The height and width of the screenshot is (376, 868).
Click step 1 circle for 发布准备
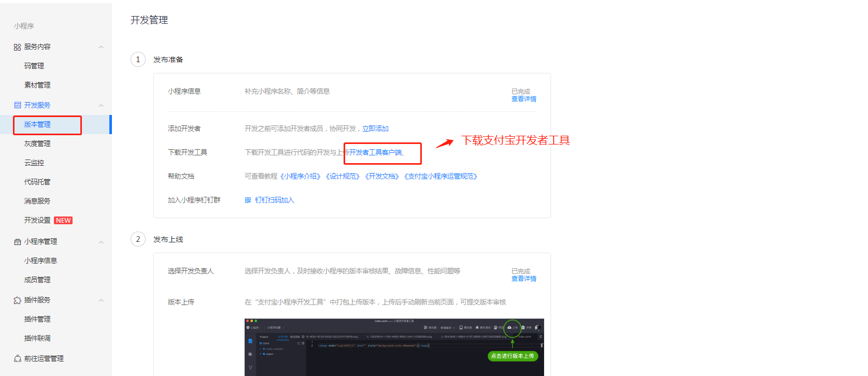pos(138,60)
